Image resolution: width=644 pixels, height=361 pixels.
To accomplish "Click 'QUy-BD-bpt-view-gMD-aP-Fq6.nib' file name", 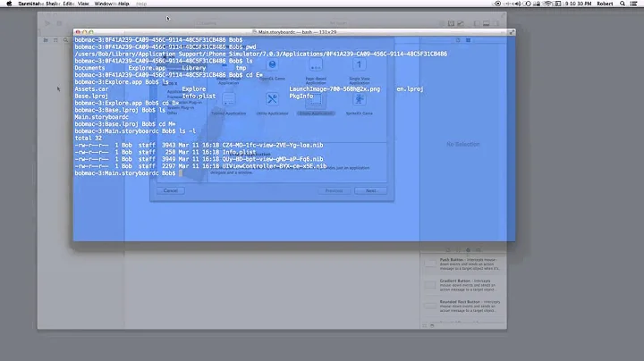I will click(x=273, y=159).
